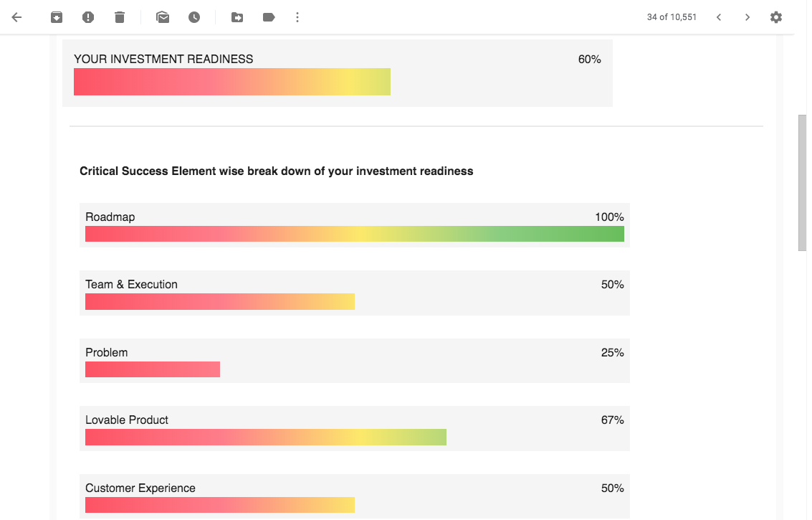Apply a label to this email
This screenshot has height=520, width=812.
(x=269, y=16)
